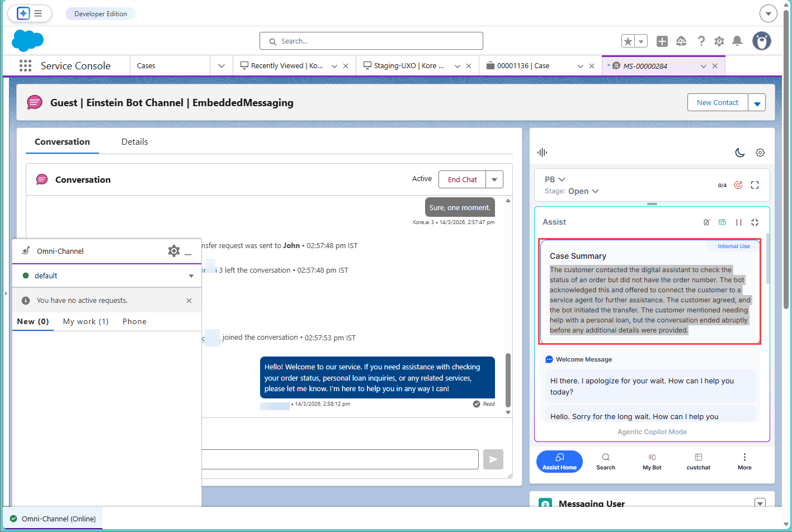Expand the PB card to fullscreen
The image size is (792, 532).
pyautogui.click(x=755, y=185)
